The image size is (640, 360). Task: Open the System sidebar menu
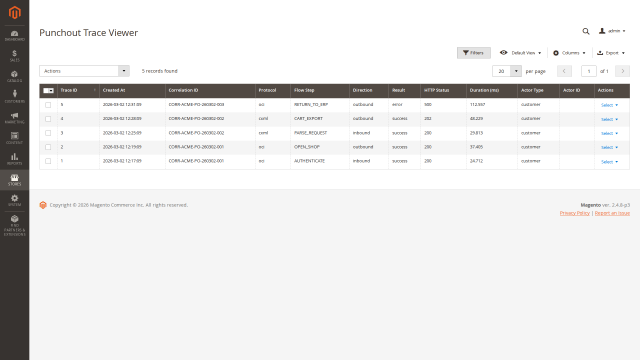(x=15, y=200)
